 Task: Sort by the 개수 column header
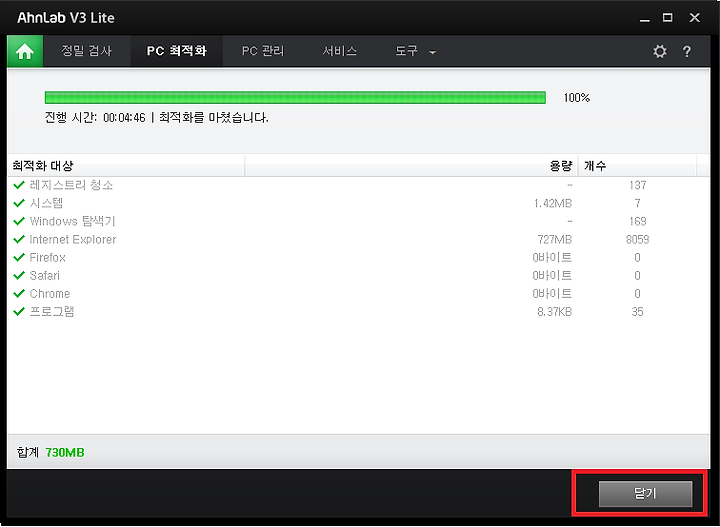click(637, 166)
